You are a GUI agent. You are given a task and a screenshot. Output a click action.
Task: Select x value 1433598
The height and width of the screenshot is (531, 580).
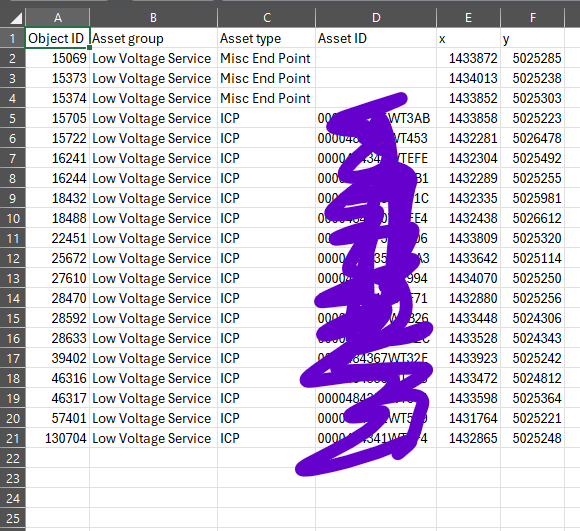(468, 398)
